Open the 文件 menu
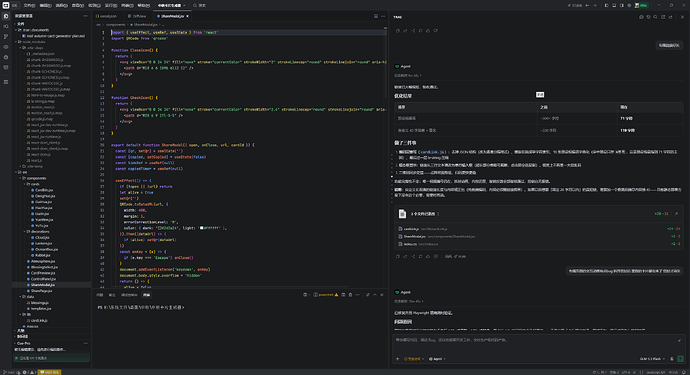 click(x=29, y=5)
